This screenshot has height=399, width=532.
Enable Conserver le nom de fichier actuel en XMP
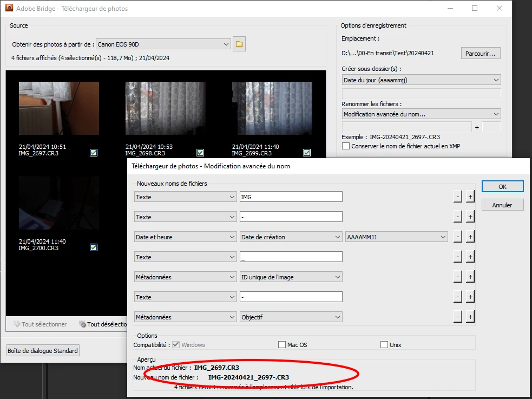[346, 146]
